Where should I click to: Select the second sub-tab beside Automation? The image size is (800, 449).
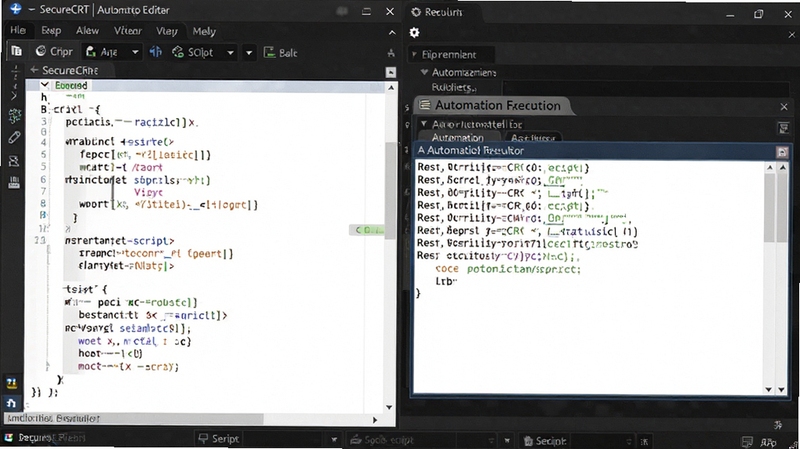(533, 138)
